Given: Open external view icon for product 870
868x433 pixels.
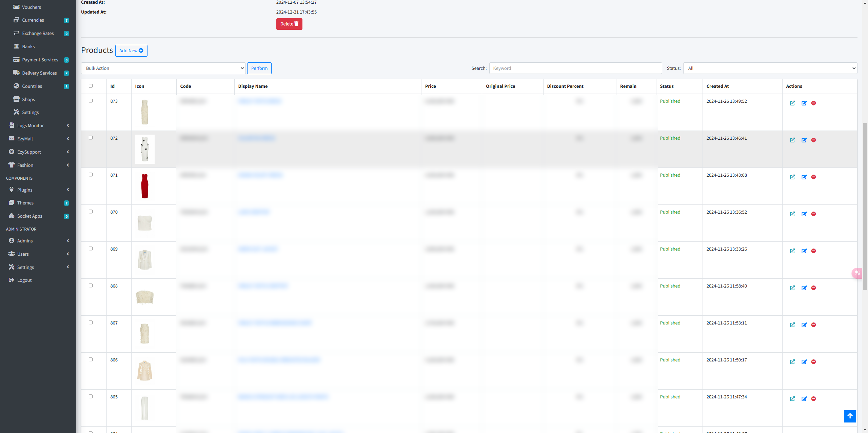Looking at the screenshot, I should coord(792,214).
